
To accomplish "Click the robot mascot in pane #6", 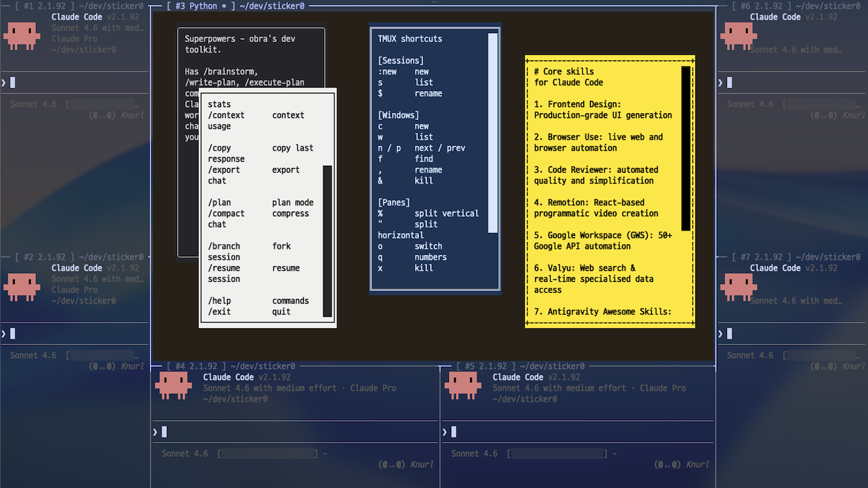I will (738, 35).
